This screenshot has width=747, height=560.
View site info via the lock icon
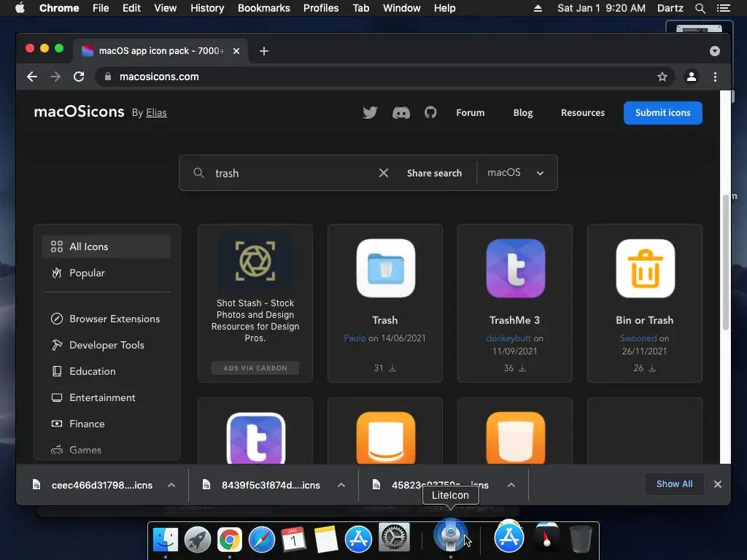coord(108,77)
